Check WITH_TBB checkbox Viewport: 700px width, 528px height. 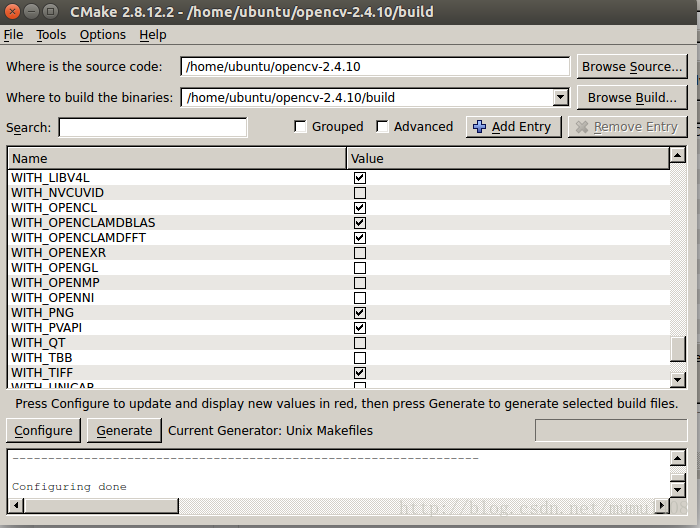click(360, 358)
